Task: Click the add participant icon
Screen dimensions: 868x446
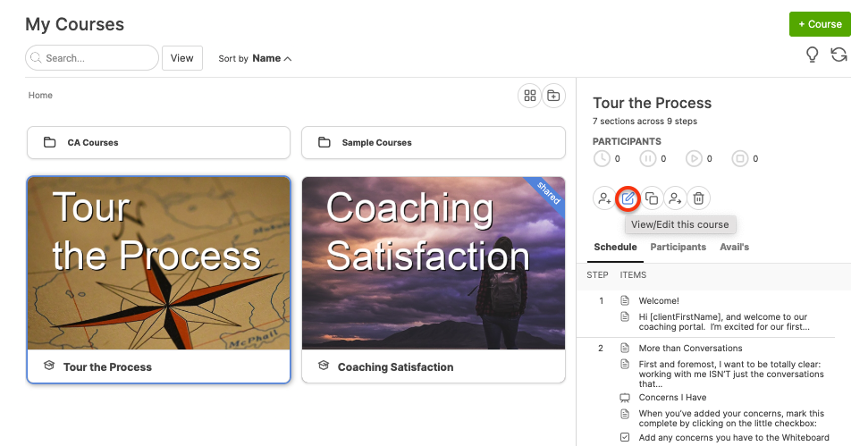Action: tap(604, 198)
